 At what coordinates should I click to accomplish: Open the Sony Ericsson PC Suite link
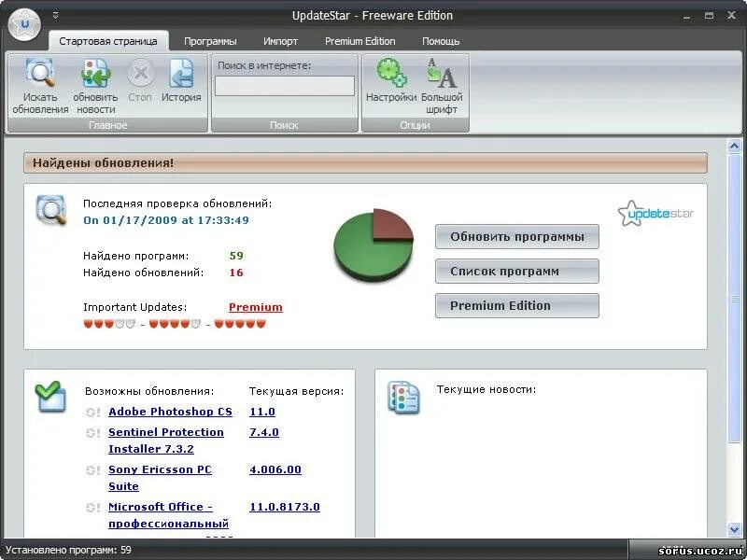[x=160, y=478]
